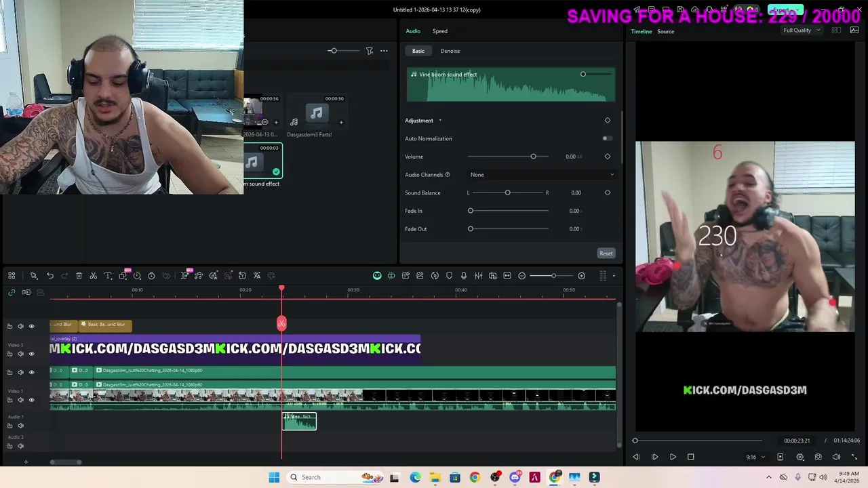Open preview volume speaker icon

(x=836, y=457)
